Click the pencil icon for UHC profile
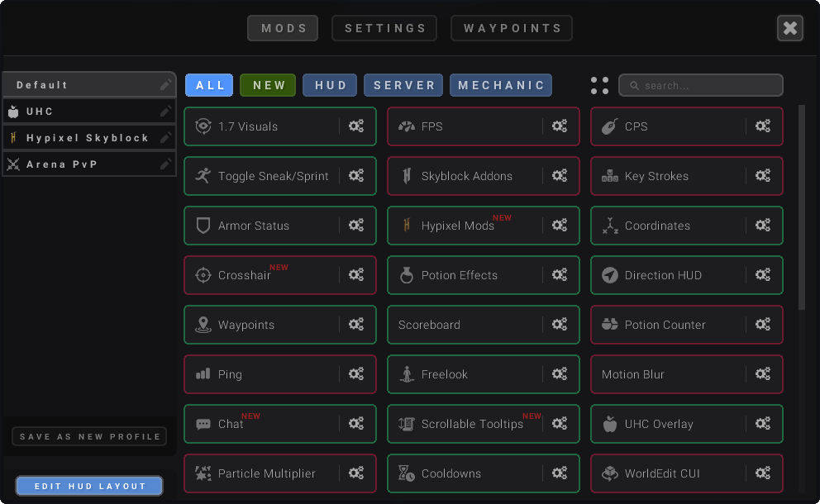 165,112
